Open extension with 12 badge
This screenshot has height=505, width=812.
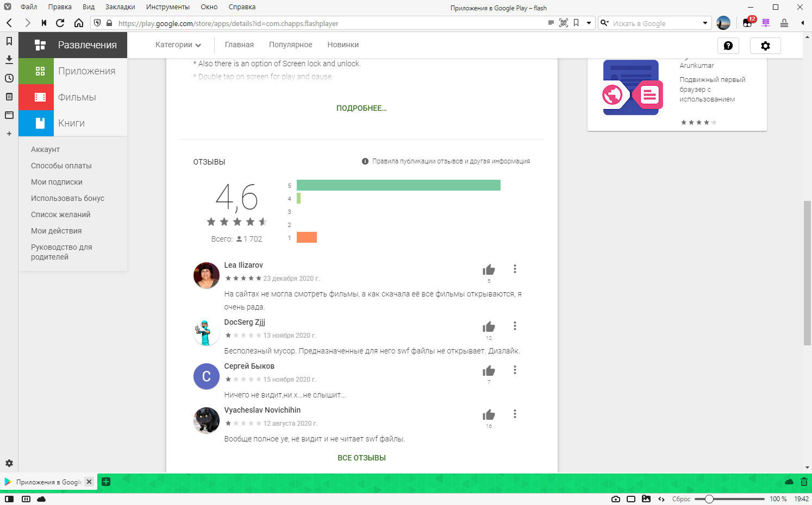point(748,23)
